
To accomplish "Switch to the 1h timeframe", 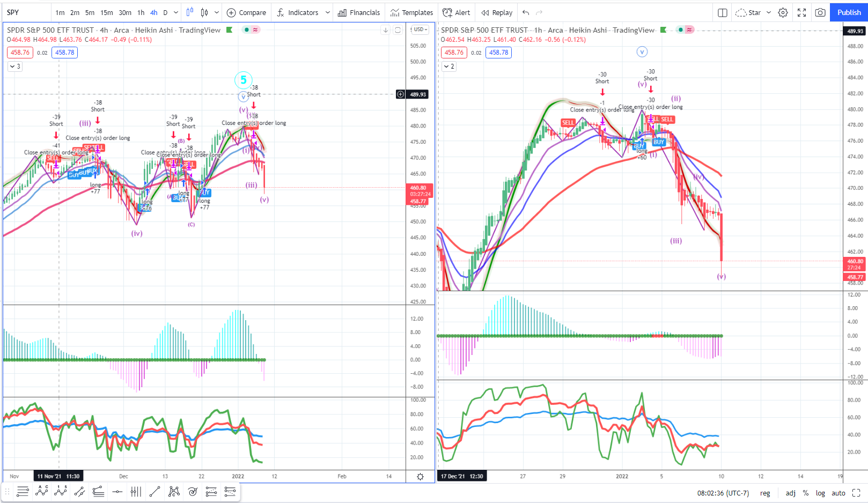I will point(141,12).
